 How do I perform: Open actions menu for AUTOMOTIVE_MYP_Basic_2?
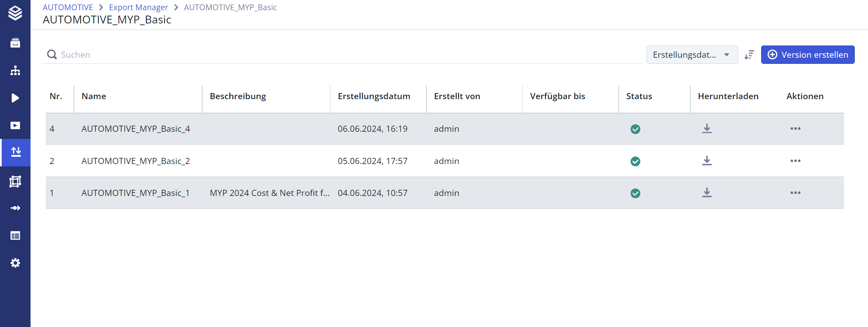coord(795,161)
